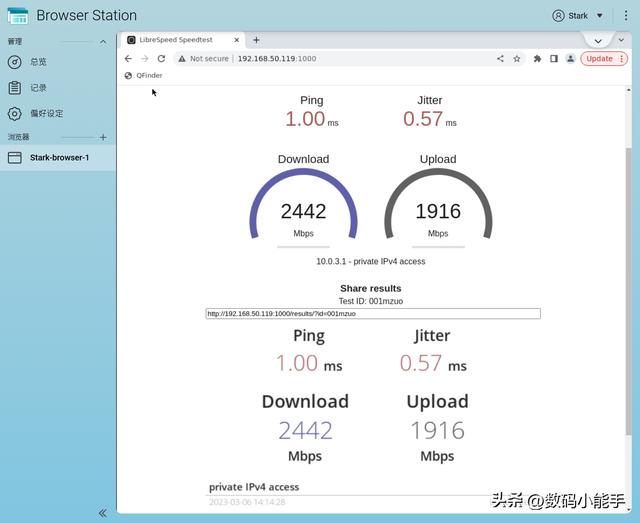Screen dimensions: 640x523
Task: Select Stark-browser-1 in sidebar
Action: click(58, 158)
